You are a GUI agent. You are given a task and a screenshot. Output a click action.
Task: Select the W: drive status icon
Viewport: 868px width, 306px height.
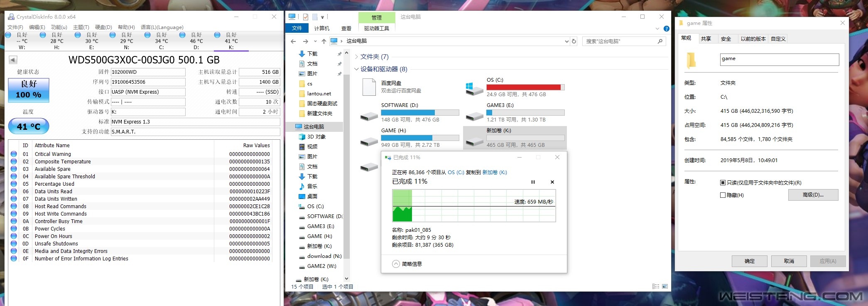(x=8, y=35)
